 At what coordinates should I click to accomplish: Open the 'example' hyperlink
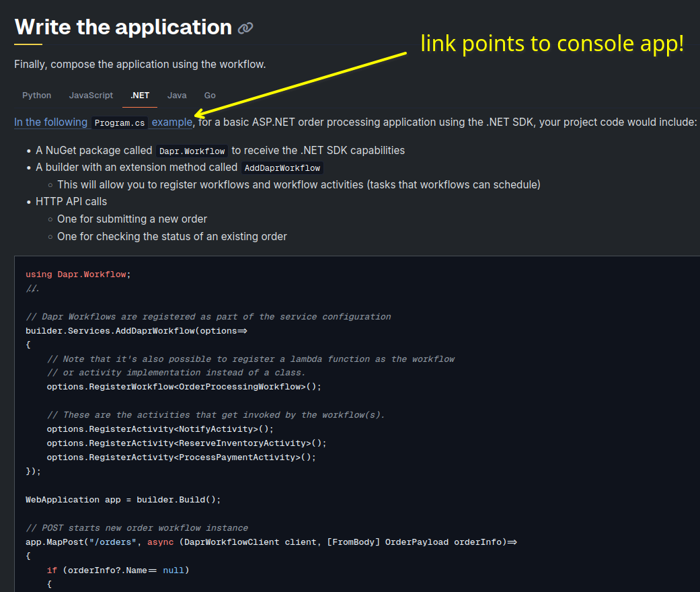pyautogui.click(x=172, y=122)
